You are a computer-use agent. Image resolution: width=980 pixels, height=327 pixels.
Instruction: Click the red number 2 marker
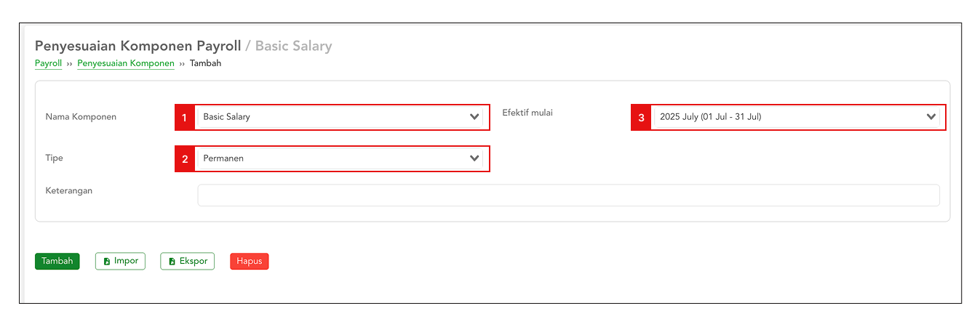tap(185, 158)
